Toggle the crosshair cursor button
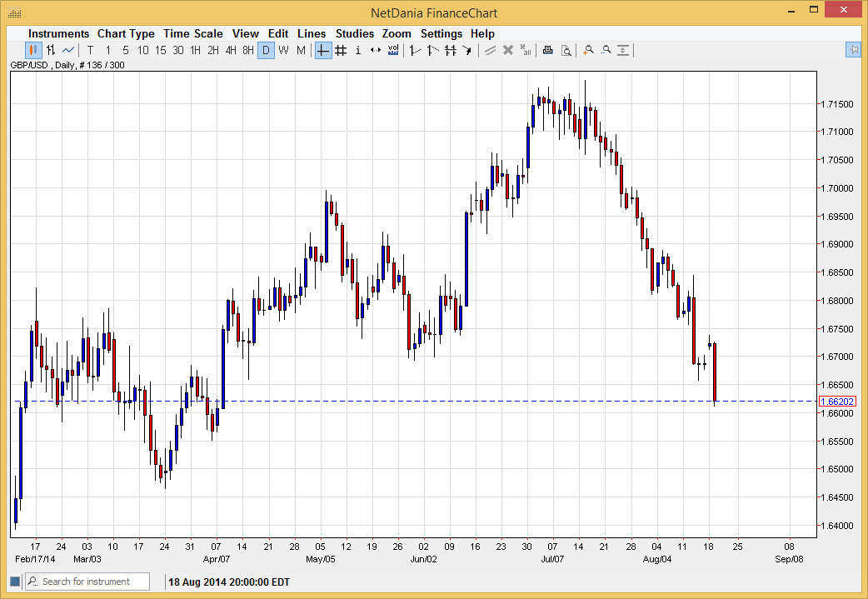 pyautogui.click(x=322, y=50)
